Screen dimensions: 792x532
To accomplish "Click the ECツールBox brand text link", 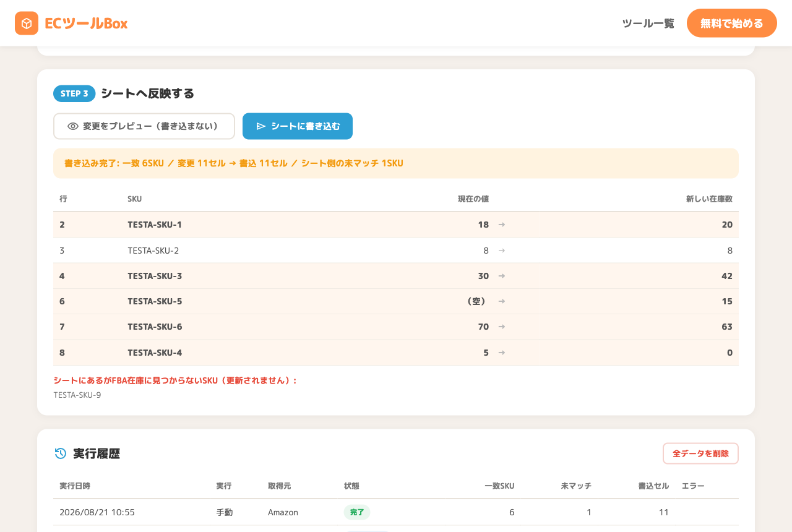I will point(86,24).
